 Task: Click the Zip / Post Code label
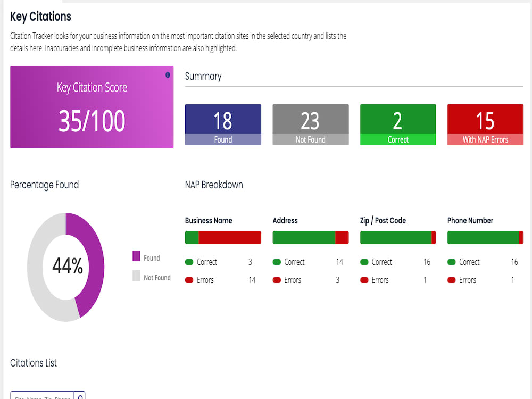click(383, 221)
